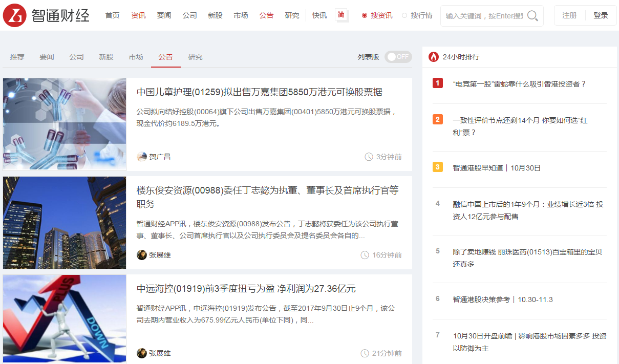The width and height of the screenshot is (619, 364).
Task: Toggle the 列表版 OFF switch
Action: (x=398, y=57)
